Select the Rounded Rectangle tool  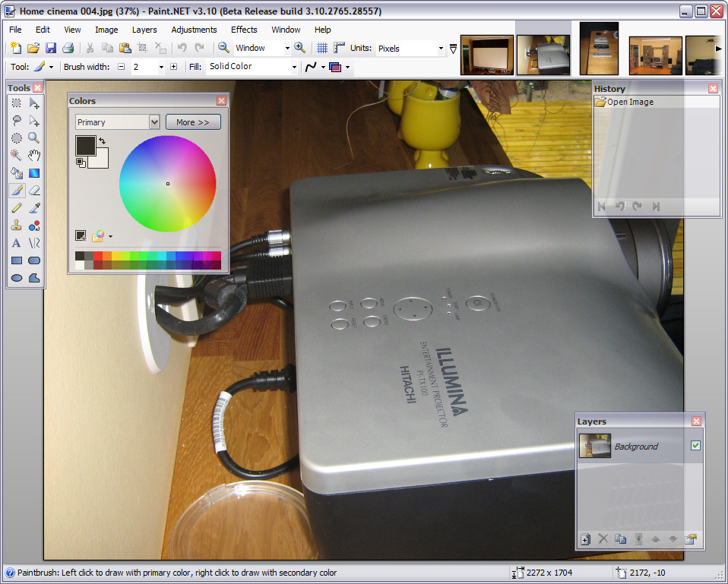[x=34, y=260]
